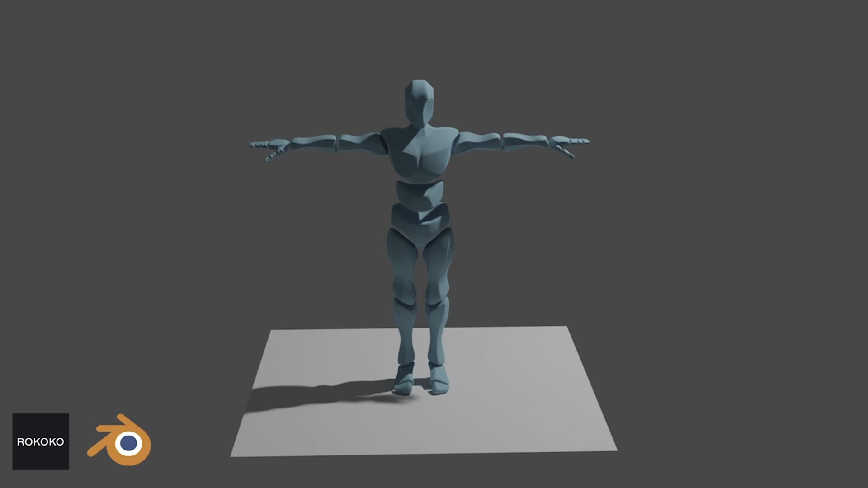Click the blue circle inside the Blender logo

[x=128, y=444]
